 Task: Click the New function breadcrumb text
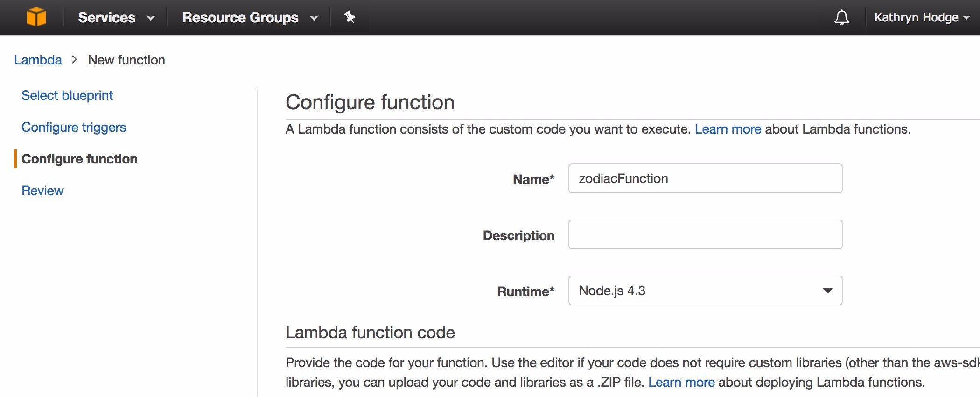coord(126,60)
